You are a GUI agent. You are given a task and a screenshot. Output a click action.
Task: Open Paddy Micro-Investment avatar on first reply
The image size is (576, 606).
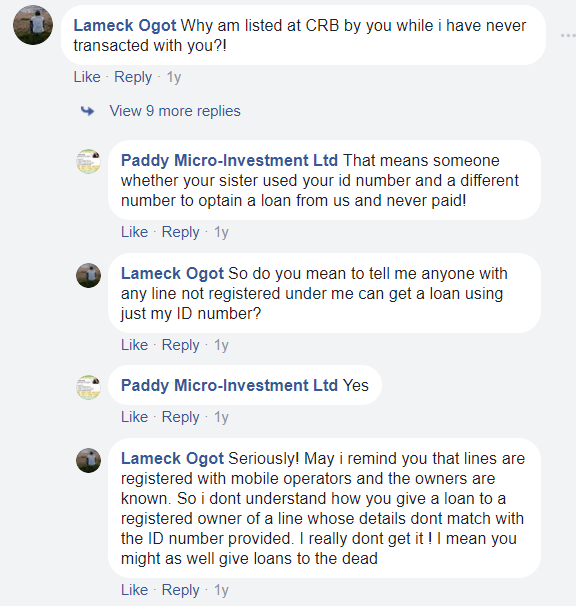coord(88,161)
